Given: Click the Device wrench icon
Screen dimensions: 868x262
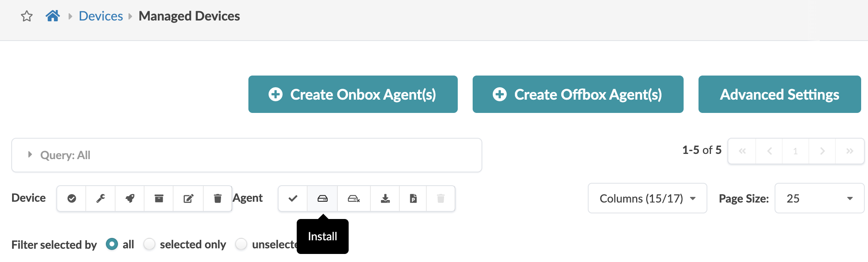Looking at the screenshot, I should pos(101,199).
